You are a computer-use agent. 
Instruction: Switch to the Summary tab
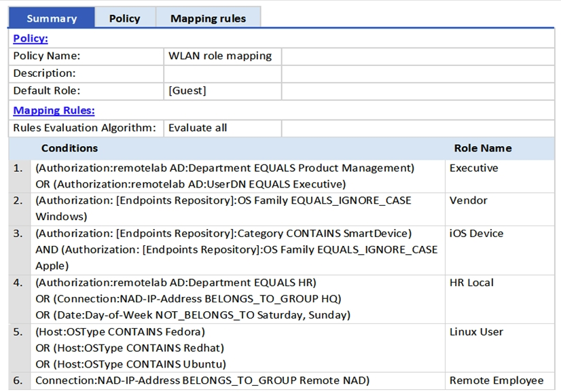click(x=52, y=18)
